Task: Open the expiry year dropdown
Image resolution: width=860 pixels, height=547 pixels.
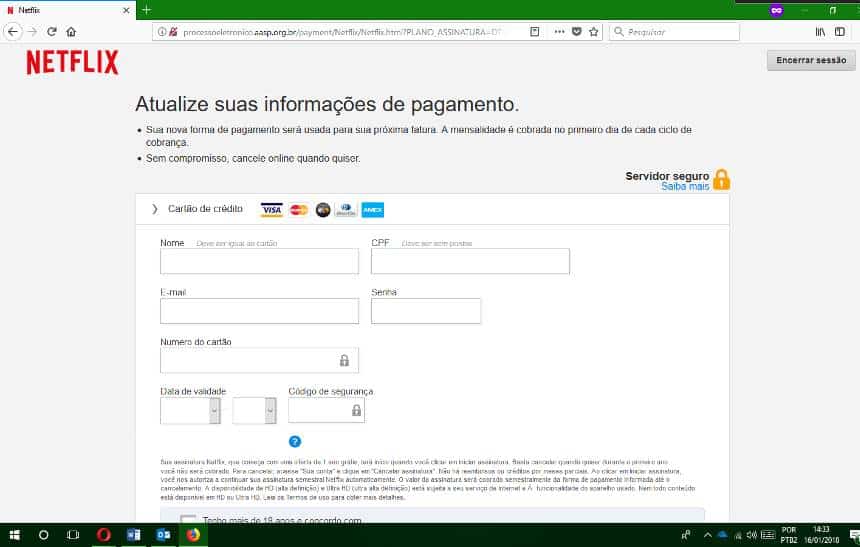Action: pos(270,410)
